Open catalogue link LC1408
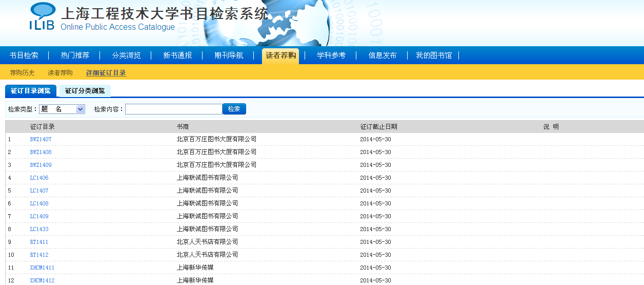 (39, 203)
